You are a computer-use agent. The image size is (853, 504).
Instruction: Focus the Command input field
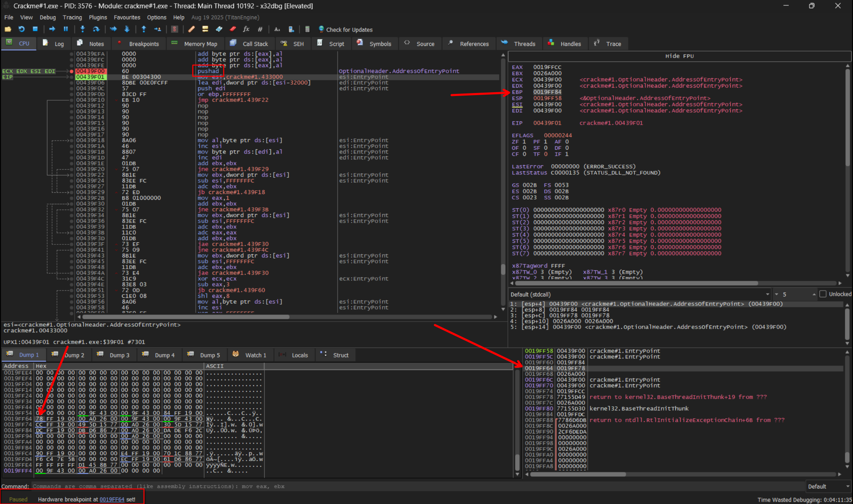(417, 486)
